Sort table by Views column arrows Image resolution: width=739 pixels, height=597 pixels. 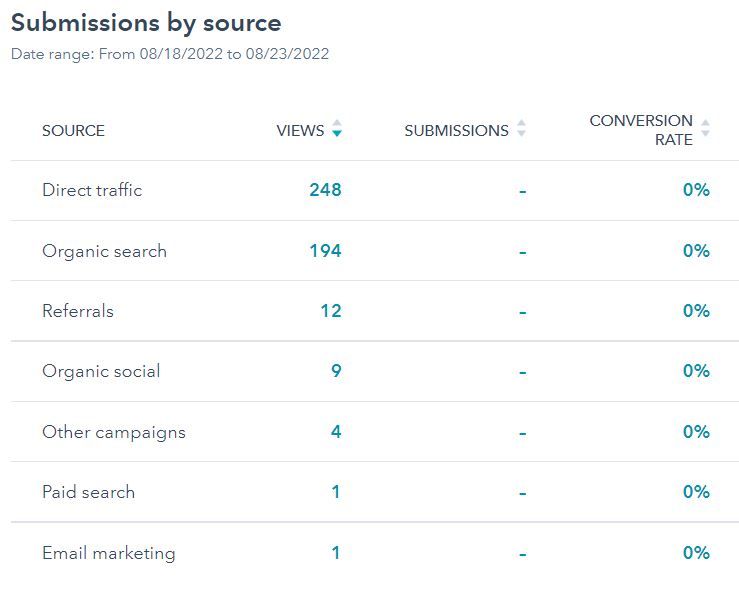point(337,128)
